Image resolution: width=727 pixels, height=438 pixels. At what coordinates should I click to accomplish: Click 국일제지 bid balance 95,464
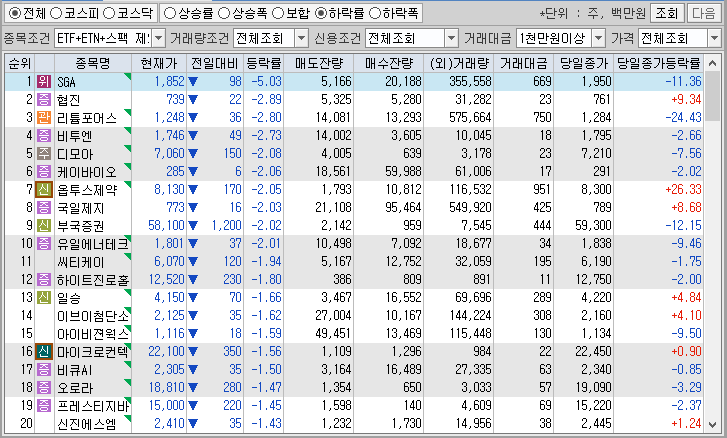403,208
